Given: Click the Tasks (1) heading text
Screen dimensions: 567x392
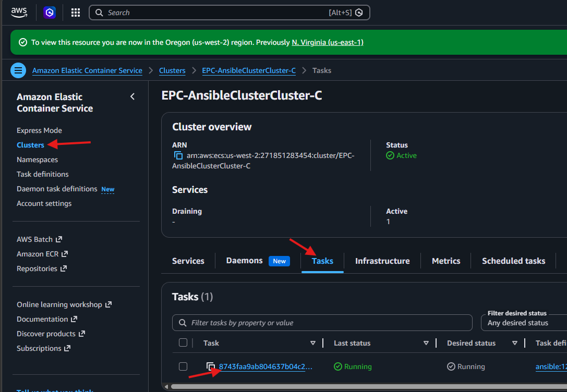Looking at the screenshot, I should click(x=192, y=297).
